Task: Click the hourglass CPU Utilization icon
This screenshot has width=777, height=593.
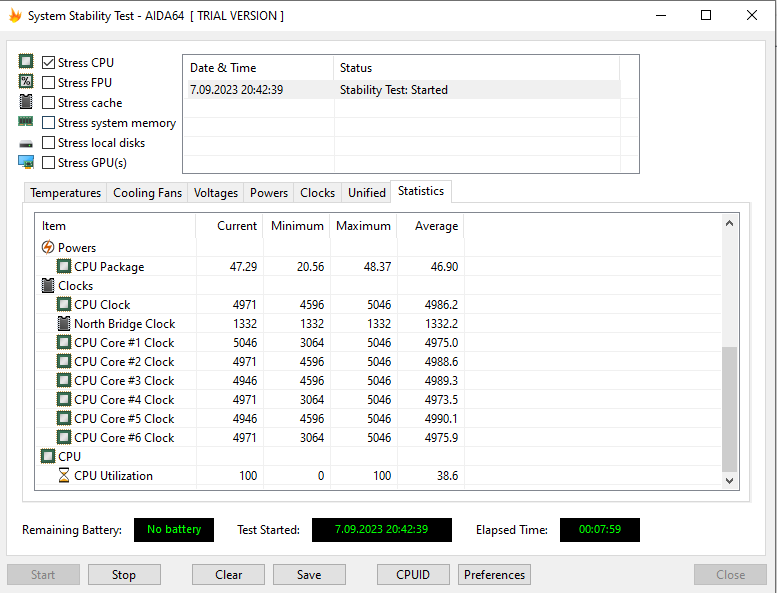Action: 64,476
